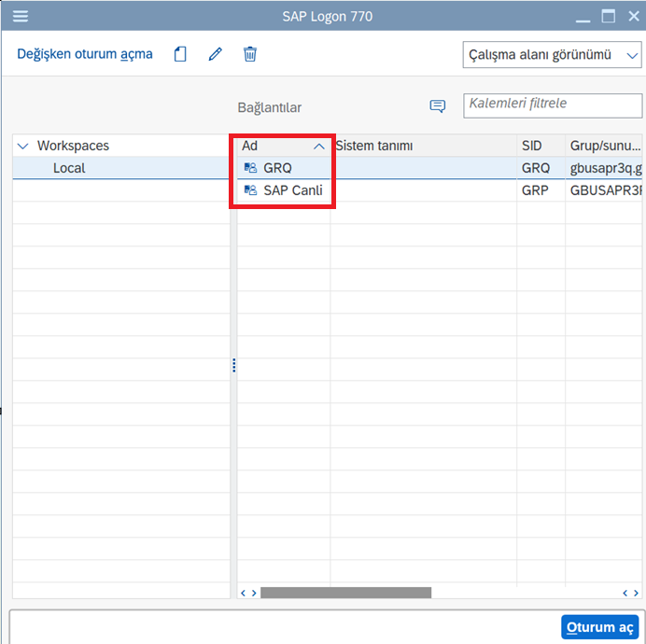Select the Local workspace item

pos(69,169)
